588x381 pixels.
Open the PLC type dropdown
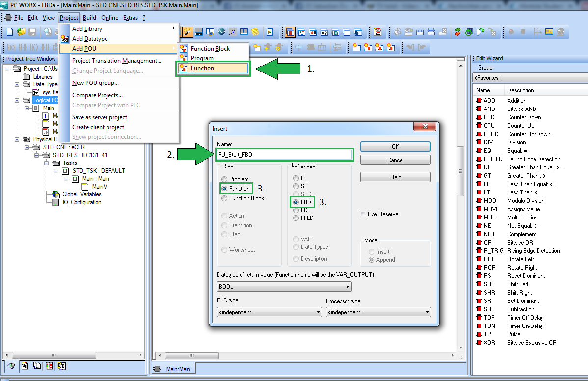pos(269,312)
